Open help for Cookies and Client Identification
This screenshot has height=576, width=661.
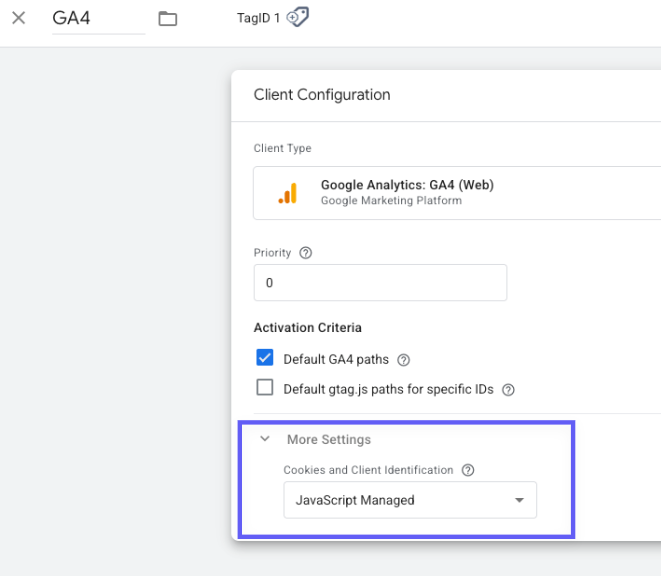point(468,470)
